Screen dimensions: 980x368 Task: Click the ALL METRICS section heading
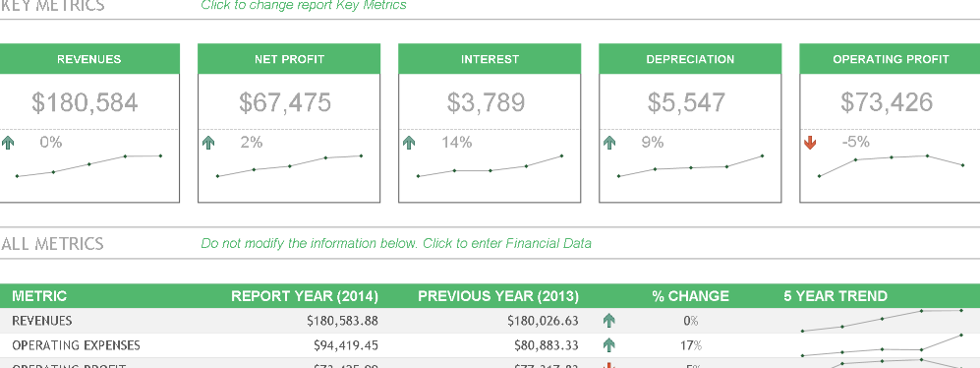[52, 243]
